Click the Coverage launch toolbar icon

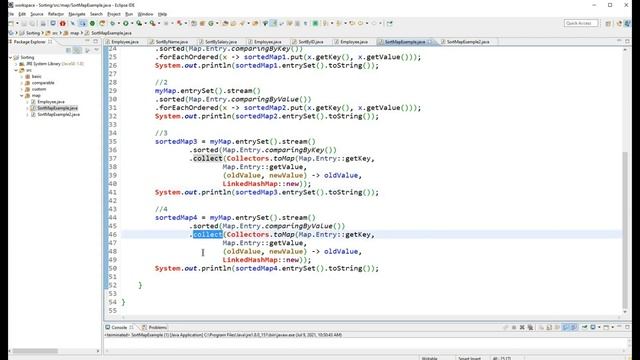click(x=139, y=23)
